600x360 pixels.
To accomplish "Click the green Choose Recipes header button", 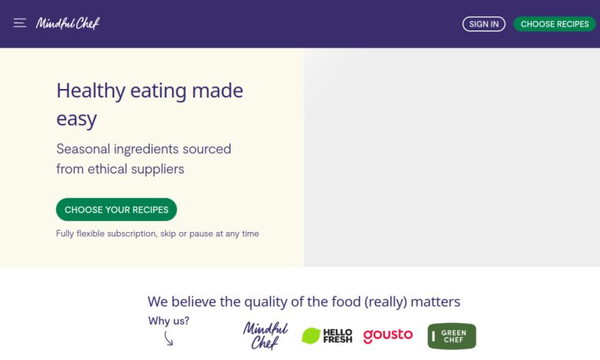I will [554, 24].
